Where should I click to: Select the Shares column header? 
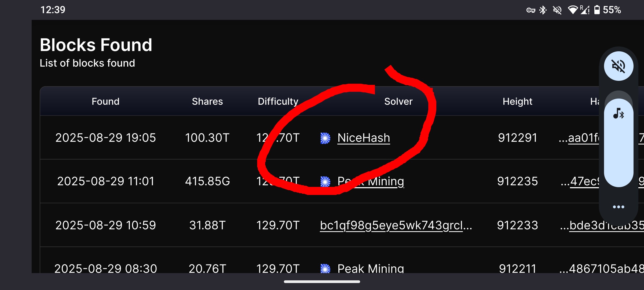click(x=207, y=102)
